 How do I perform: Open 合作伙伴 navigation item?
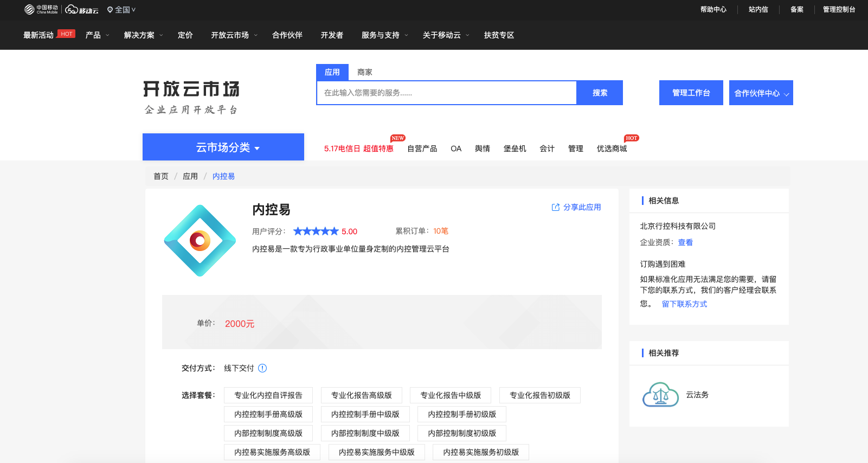[x=287, y=35]
